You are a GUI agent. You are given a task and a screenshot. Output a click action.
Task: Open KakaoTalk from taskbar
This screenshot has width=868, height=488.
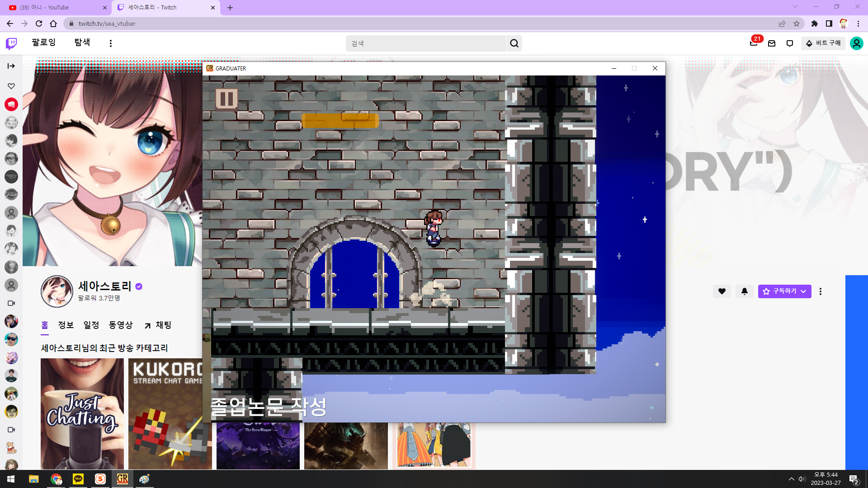click(x=78, y=479)
